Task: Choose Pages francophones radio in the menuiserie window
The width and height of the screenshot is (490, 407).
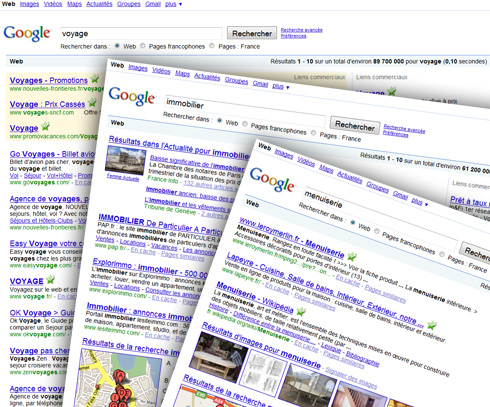Action: pos(377,231)
